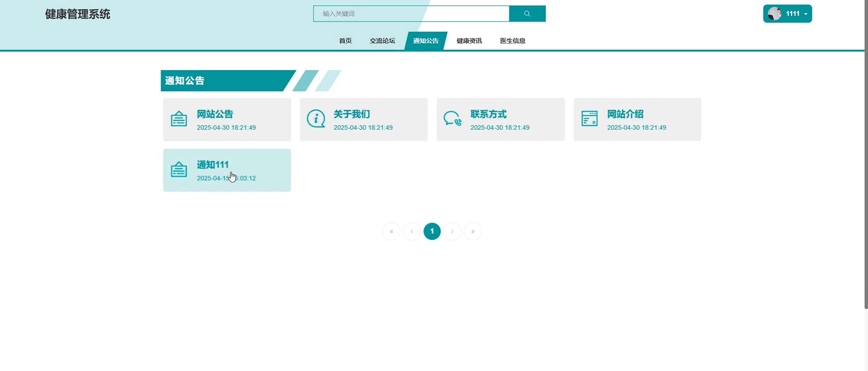Viewport: 868px width, 371px height.
Task: Focus the 输入关键词 search field
Action: pyautogui.click(x=411, y=14)
